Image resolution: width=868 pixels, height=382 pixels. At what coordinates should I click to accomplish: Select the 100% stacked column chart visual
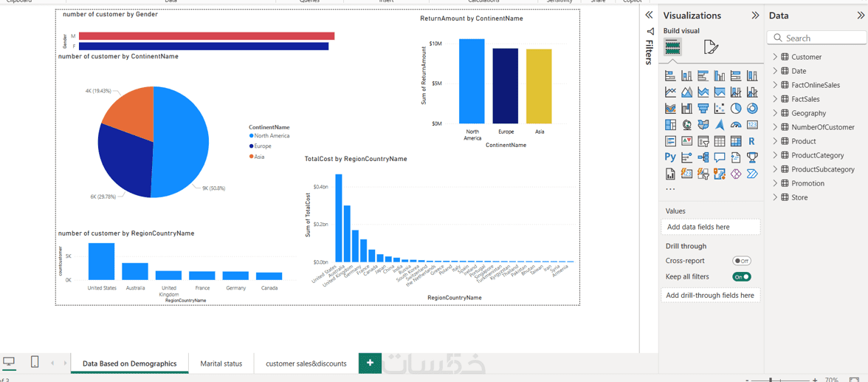point(752,76)
